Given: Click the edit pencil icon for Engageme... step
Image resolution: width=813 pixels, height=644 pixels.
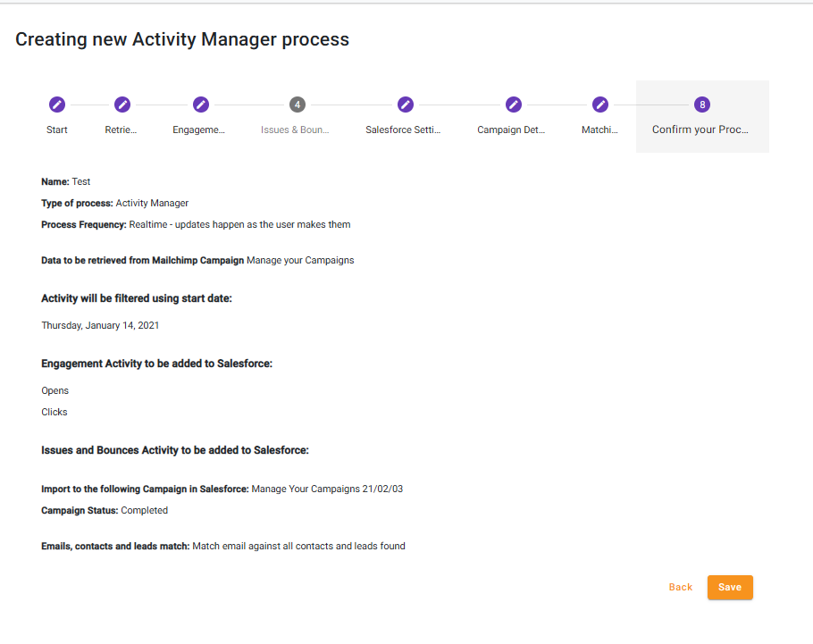Looking at the screenshot, I should point(201,105).
